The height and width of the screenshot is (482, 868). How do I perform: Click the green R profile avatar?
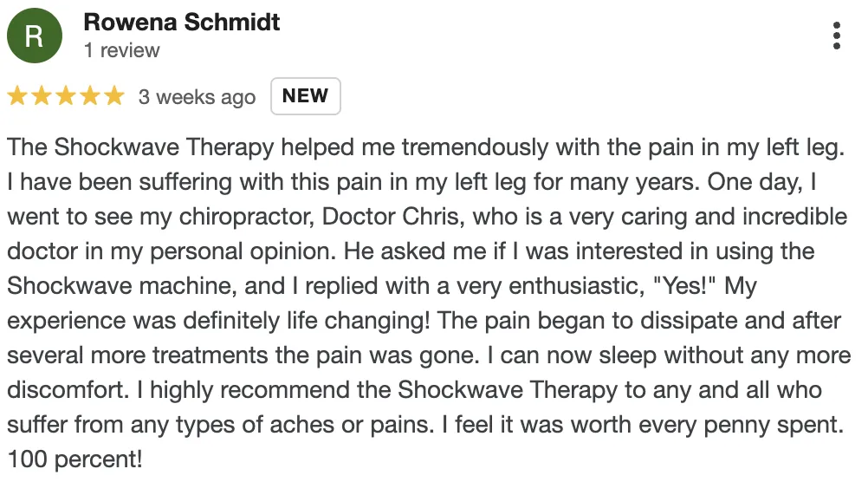pyautogui.click(x=35, y=36)
